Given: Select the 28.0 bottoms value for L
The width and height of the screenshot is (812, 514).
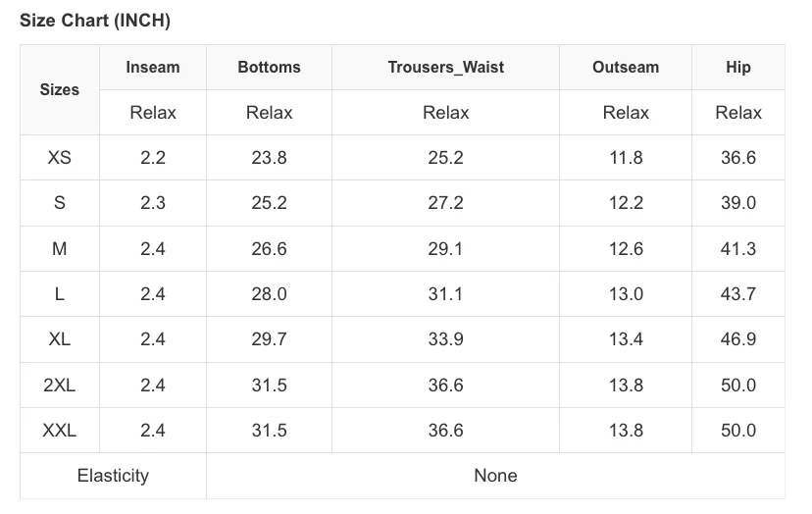Looking at the screenshot, I should 269,294.
